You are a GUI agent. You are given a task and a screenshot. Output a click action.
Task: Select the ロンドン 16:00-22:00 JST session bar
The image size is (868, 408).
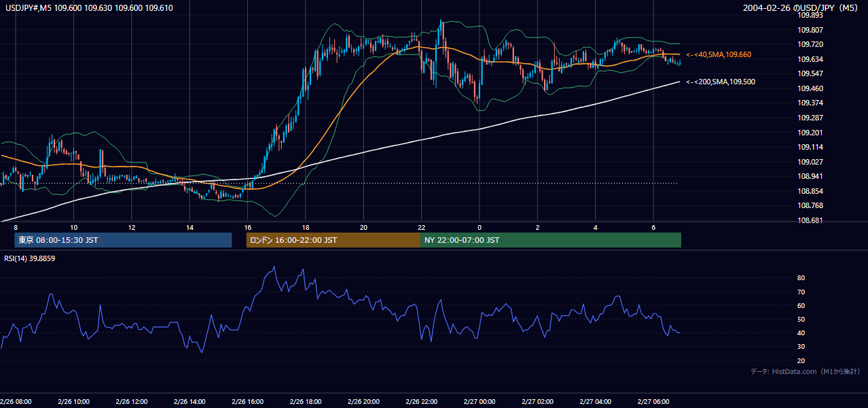pos(333,240)
